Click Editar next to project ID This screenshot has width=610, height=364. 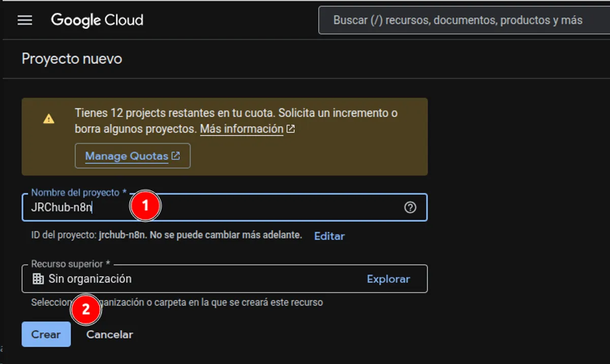[x=329, y=236]
